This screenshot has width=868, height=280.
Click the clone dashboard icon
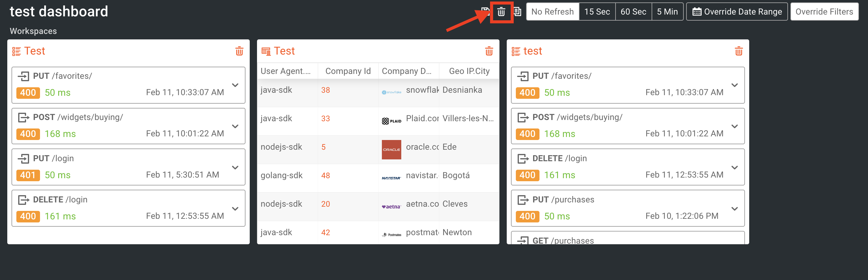click(x=518, y=12)
